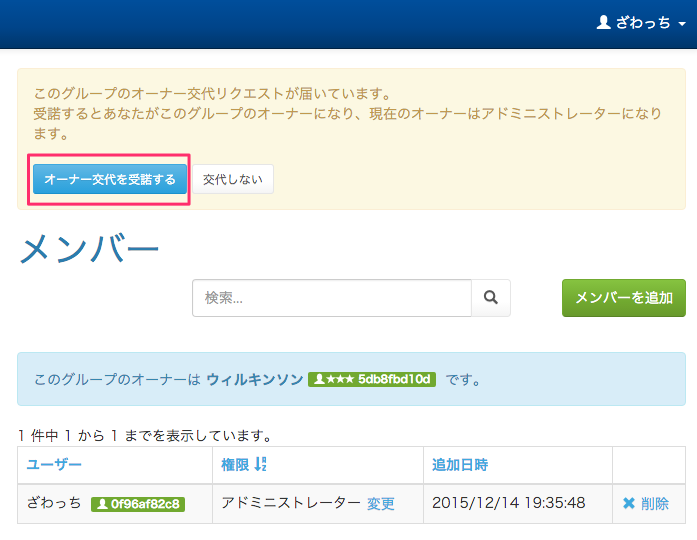
Task: Click the member ID badge 0f96af82c8
Action: (138, 504)
